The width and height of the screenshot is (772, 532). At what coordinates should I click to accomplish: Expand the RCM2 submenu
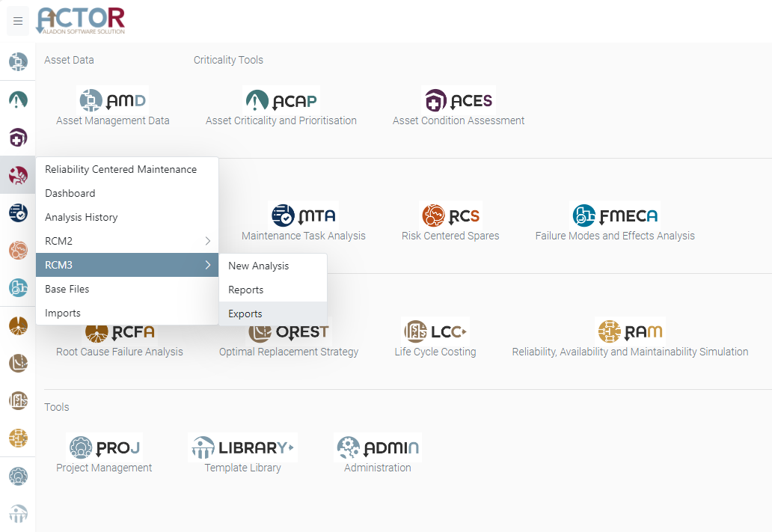(127, 241)
